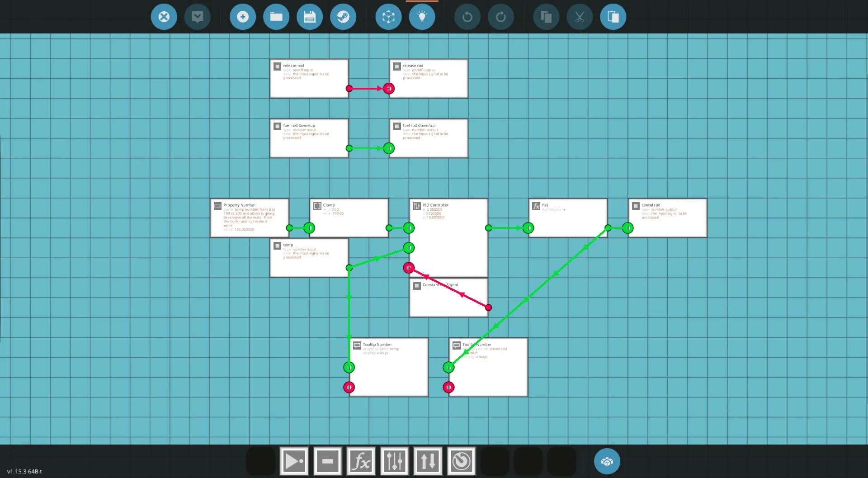Click the paste clipboard icon
Screen dimensions: 868x478
point(613,17)
